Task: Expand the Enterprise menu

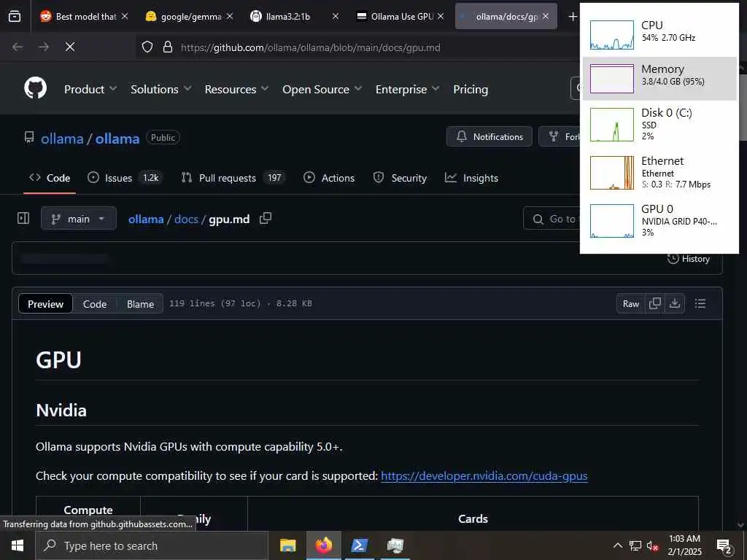Action: (407, 89)
